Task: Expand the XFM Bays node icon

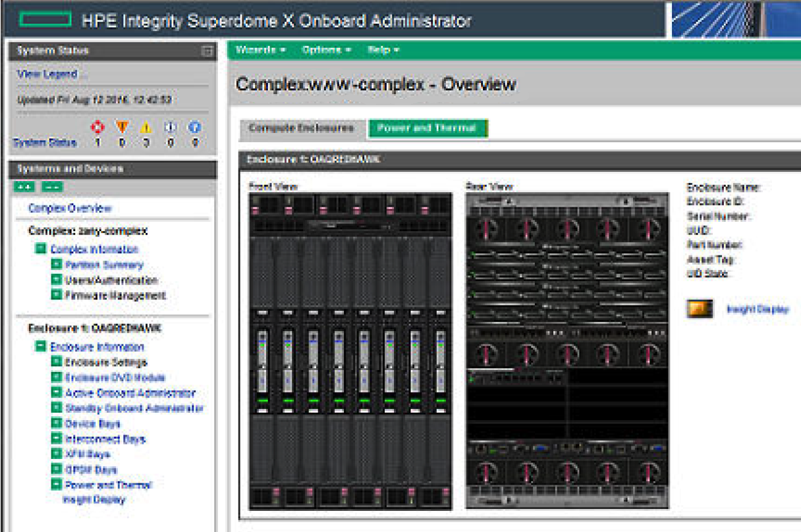Action: pos(57,454)
